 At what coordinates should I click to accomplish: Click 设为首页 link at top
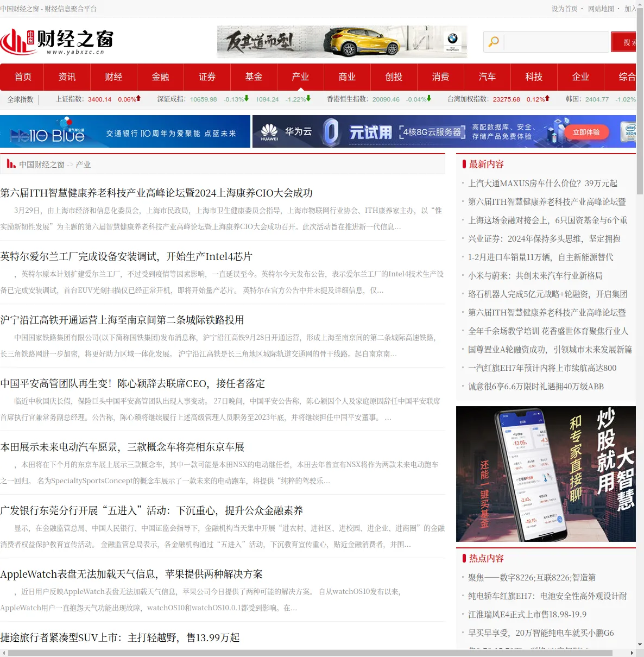tap(565, 9)
